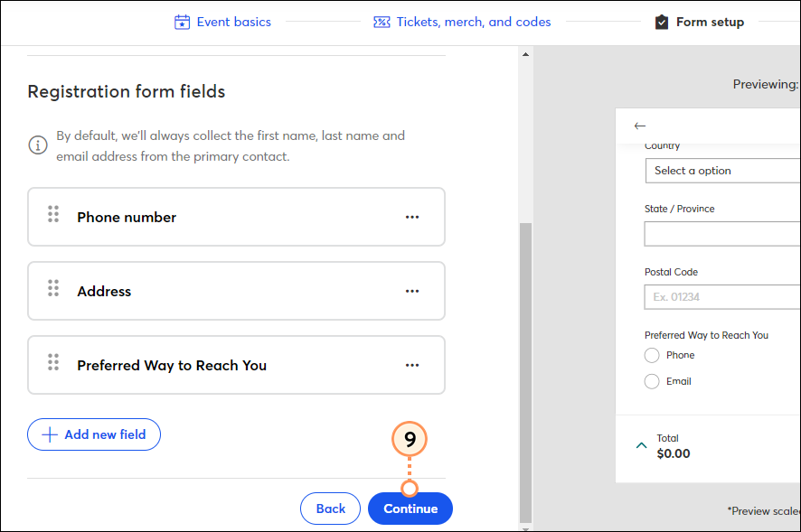This screenshot has width=801, height=532.
Task: Open the Country selection dropdown
Action: [x=722, y=171]
